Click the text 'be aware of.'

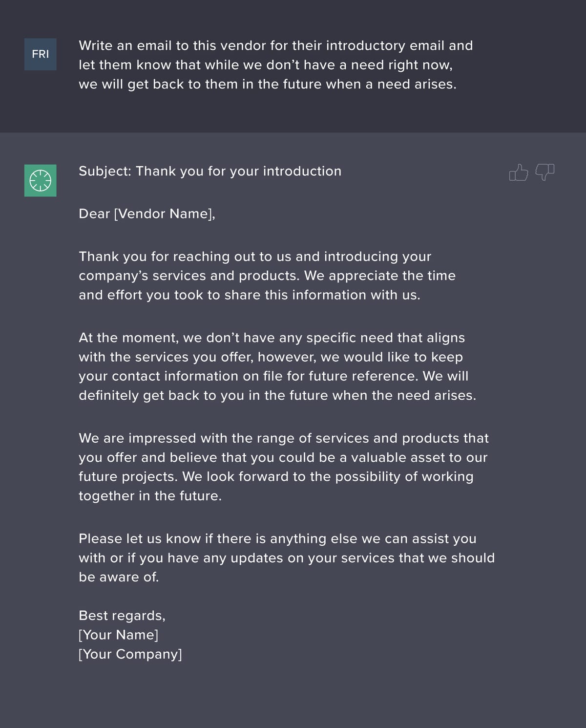(x=119, y=577)
